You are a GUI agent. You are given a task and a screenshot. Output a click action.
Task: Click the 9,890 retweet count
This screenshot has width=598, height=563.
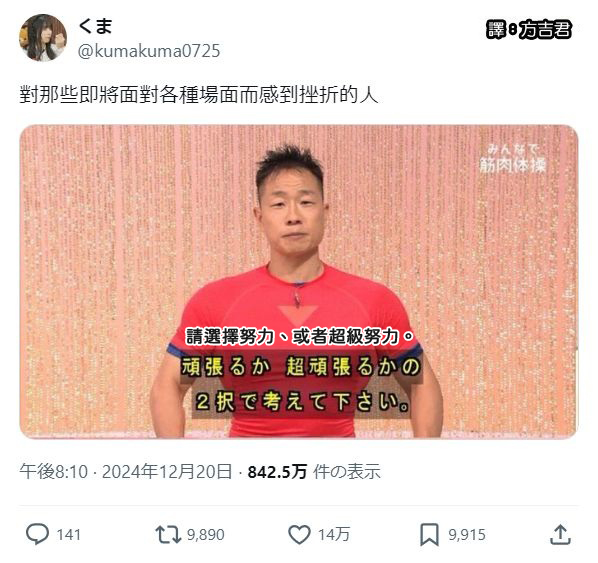tap(206, 535)
